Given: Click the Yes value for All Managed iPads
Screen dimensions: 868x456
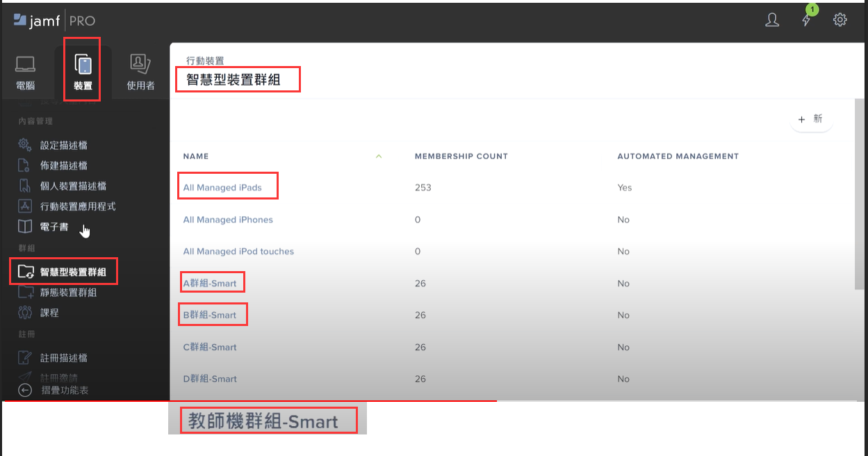Looking at the screenshot, I should pyautogui.click(x=625, y=188).
